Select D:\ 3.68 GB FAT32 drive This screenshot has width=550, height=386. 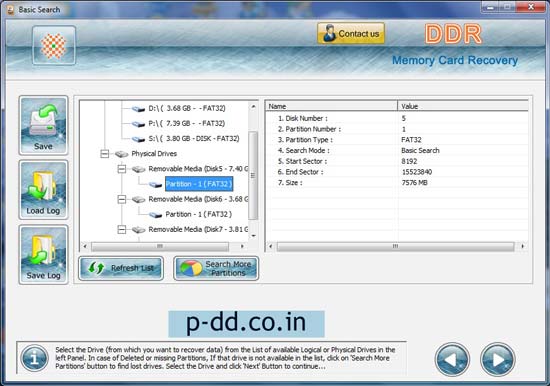(187, 108)
